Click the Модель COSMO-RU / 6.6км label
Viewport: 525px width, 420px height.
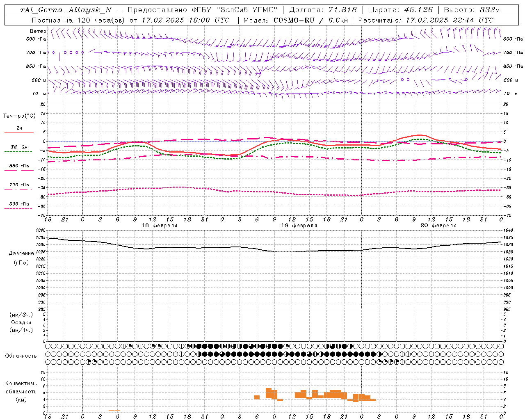click(x=295, y=20)
